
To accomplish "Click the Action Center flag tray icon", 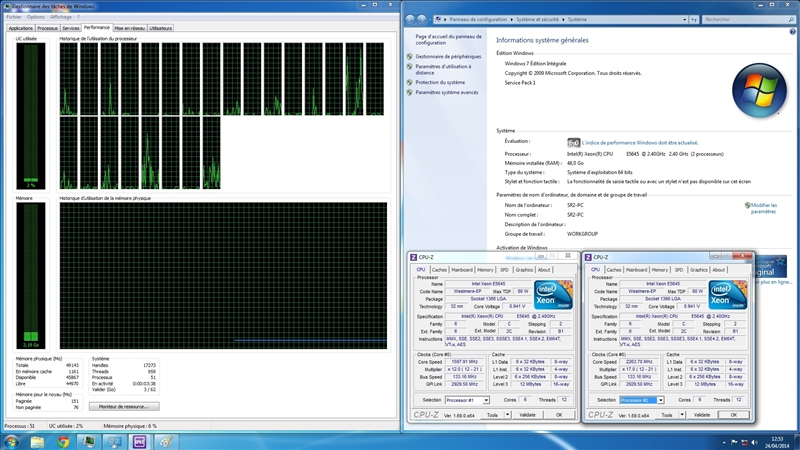I will point(733,441).
